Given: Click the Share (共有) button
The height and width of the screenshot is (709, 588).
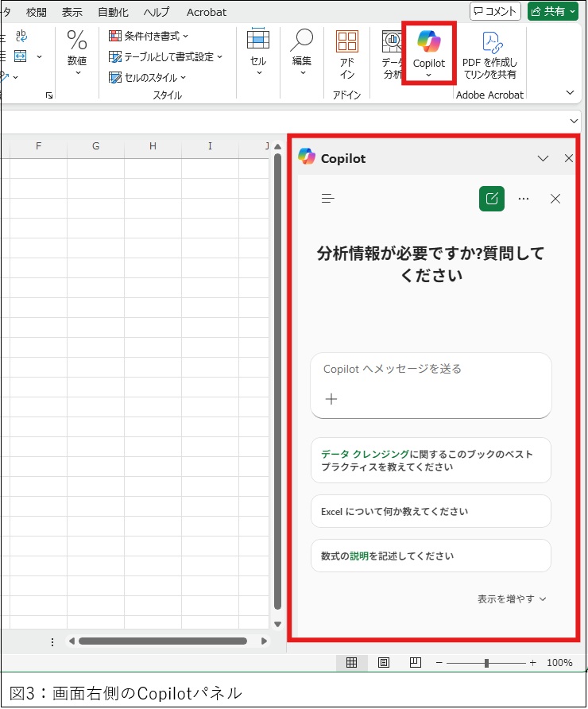Looking at the screenshot, I should coord(552,11).
